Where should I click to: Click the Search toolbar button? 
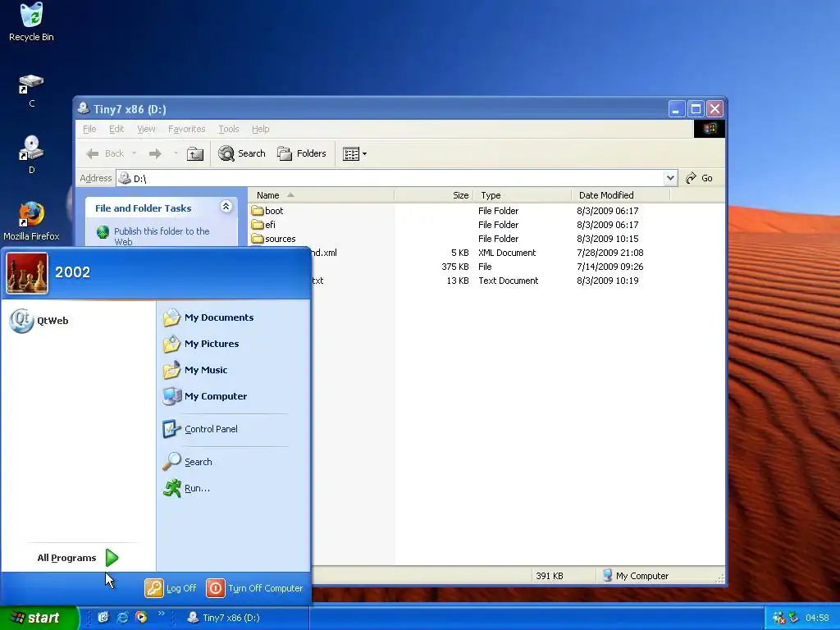pyautogui.click(x=242, y=153)
